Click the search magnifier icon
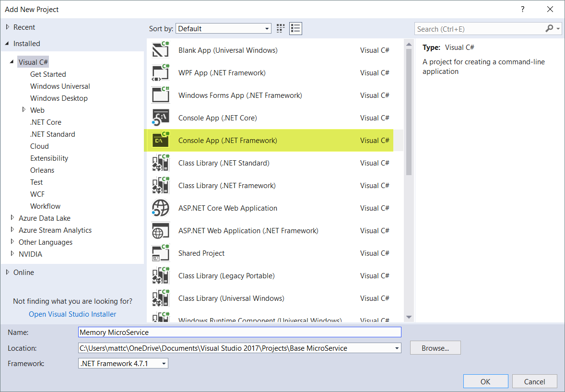Viewport: 565px width, 392px height. (x=549, y=28)
